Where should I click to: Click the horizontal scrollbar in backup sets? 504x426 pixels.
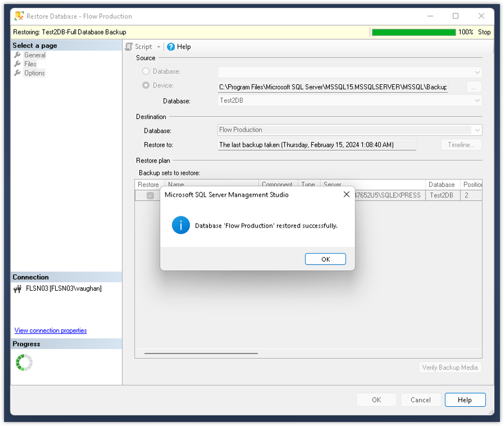coord(201,353)
